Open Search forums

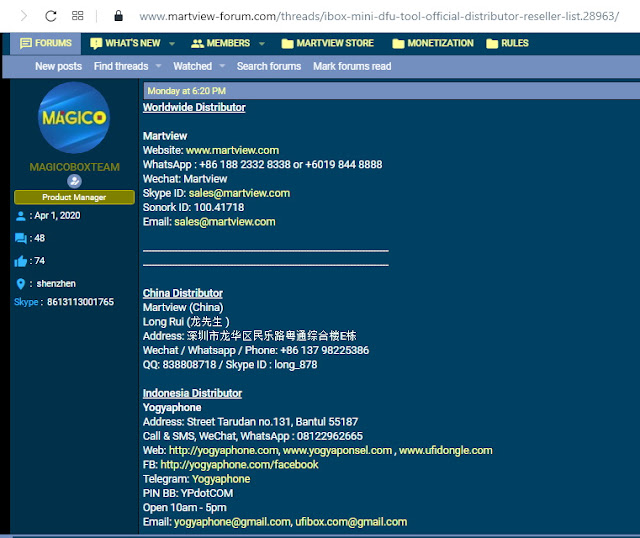click(269, 66)
